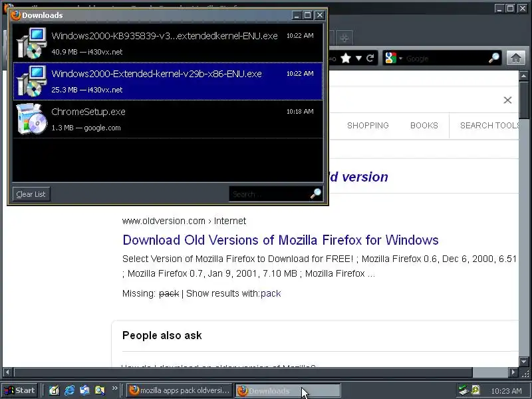Click the 'ld version' italic heading link
The height and width of the screenshot is (399, 532).
pos(359,177)
